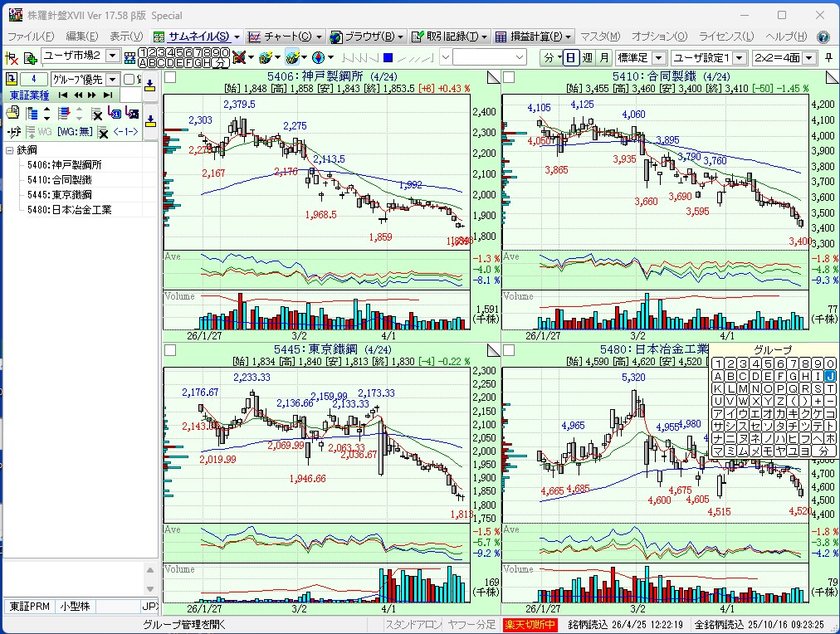Tick the checkbox beside 5406 神戸製鋼所 chart
This screenshot has height=634, width=840.
(x=170, y=77)
